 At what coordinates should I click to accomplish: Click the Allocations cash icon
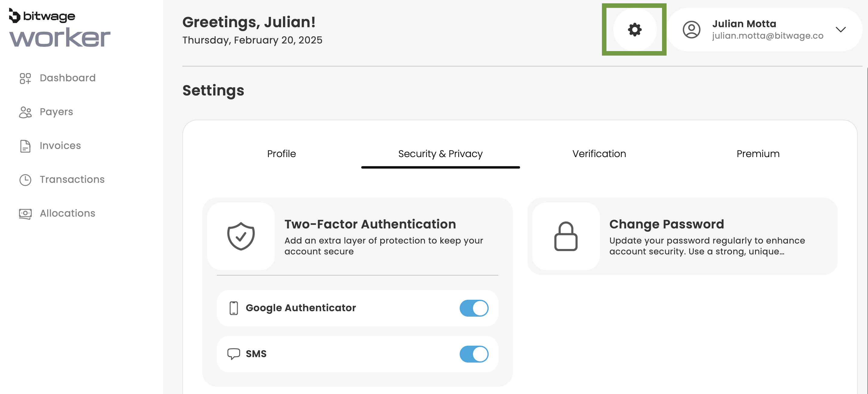click(25, 214)
